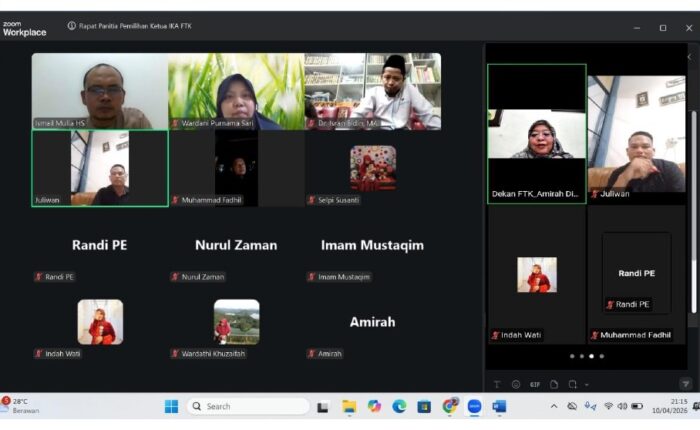The width and height of the screenshot is (700, 430).
Task: Select Dekan FTK_Amirah video in side panel
Action: [x=537, y=133]
